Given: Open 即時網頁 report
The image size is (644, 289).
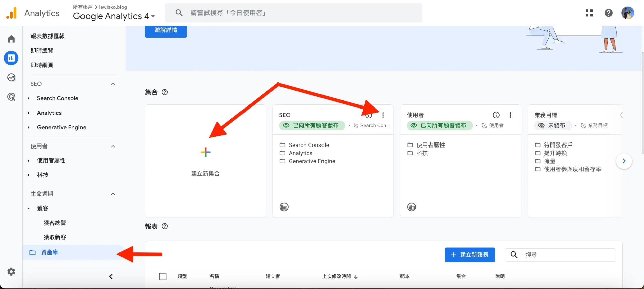Looking at the screenshot, I should (42, 65).
